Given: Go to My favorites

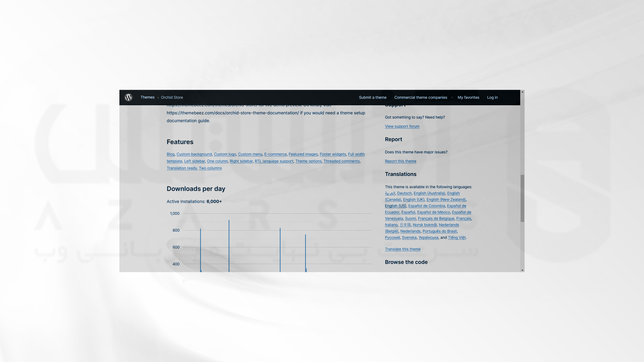Looking at the screenshot, I should point(468,98).
